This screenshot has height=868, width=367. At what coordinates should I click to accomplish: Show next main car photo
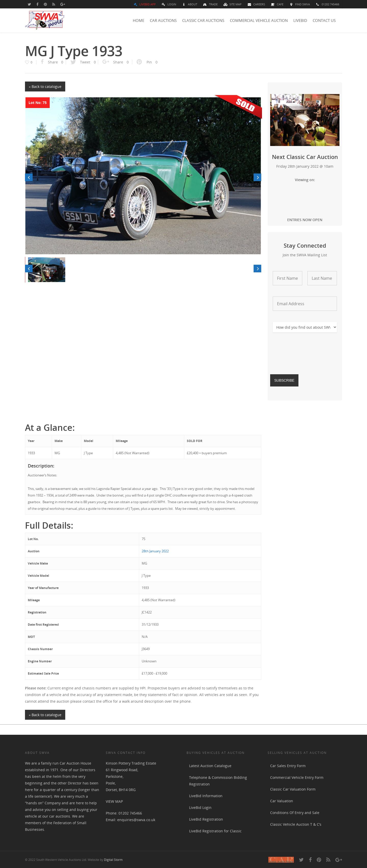click(x=257, y=177)
